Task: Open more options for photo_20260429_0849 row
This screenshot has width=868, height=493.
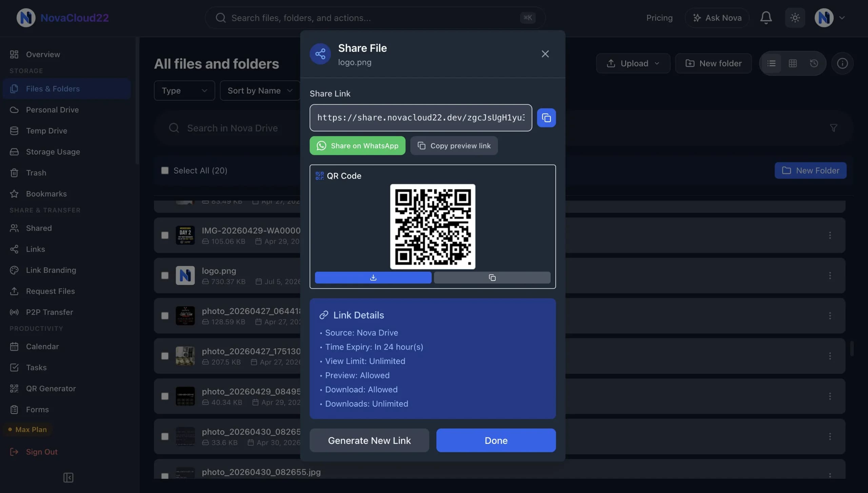Action: (x=830, y=396)
